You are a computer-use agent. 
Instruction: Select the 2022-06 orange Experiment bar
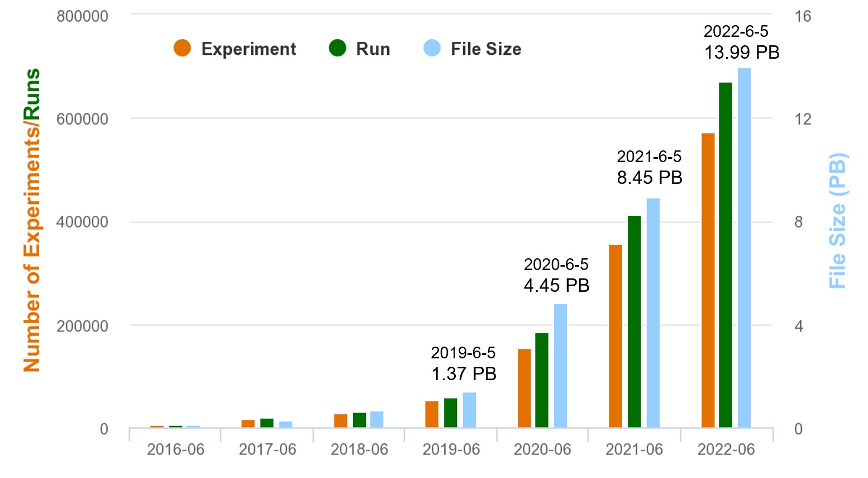click(708, 280)
